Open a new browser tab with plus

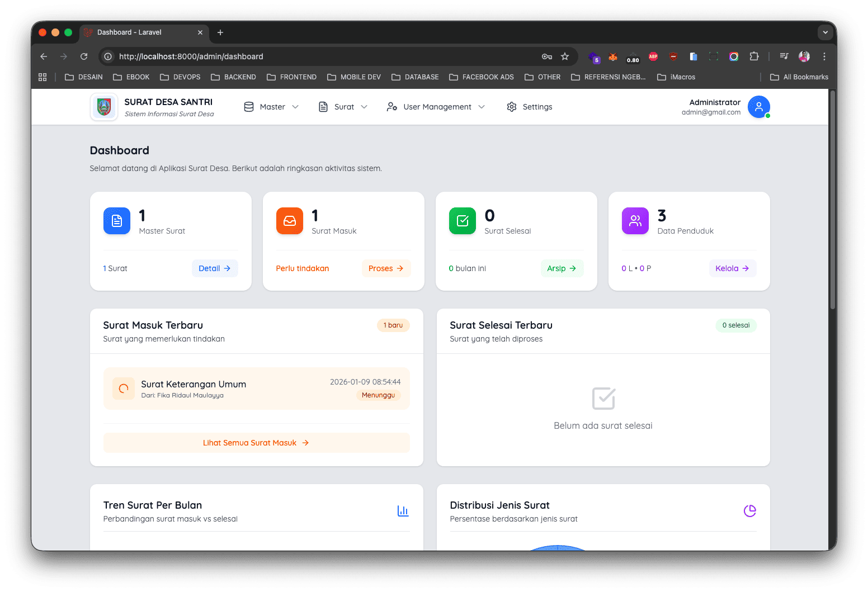pos(220,32)
